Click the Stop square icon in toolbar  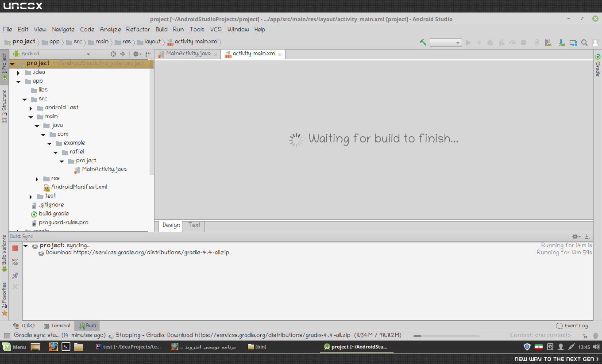pyautogui.click(x=524, y=42)
